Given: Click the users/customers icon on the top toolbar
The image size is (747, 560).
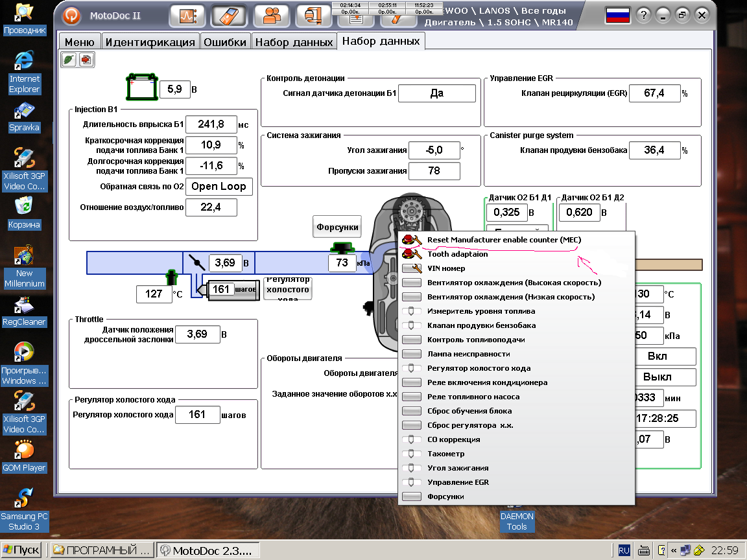Looking at the screenshot, I should 271,16.
